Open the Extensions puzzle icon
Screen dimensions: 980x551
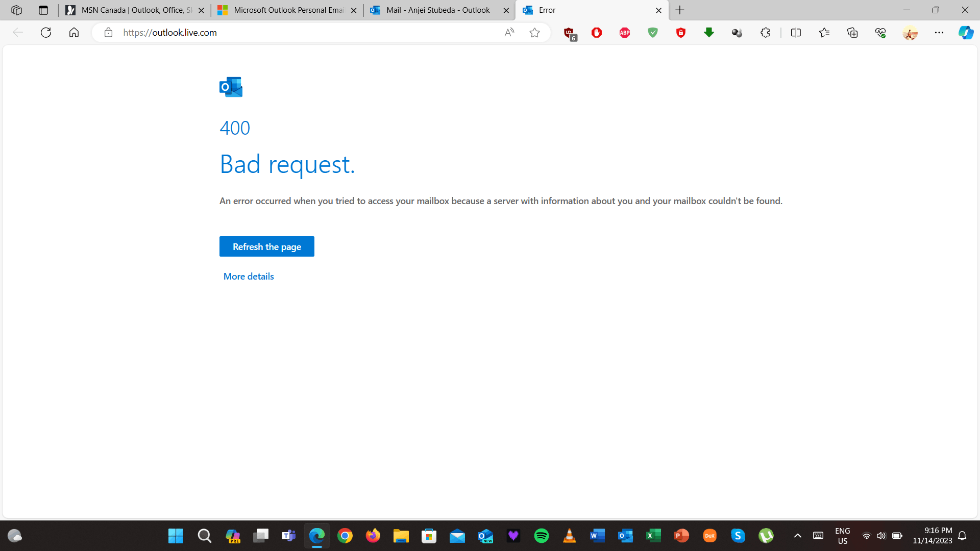pos(765,33)
